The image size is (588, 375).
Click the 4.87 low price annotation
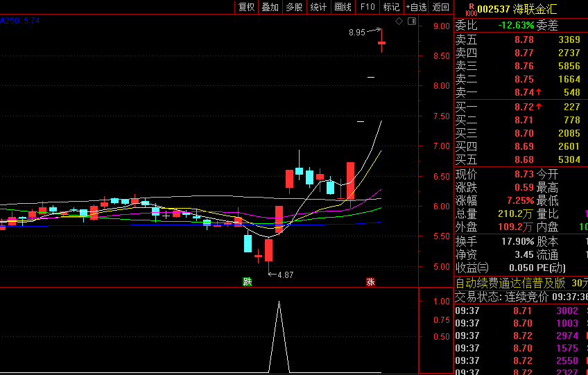(286, 275)
